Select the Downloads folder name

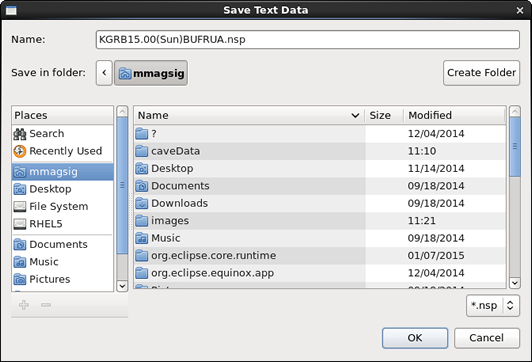pos(179,203)
